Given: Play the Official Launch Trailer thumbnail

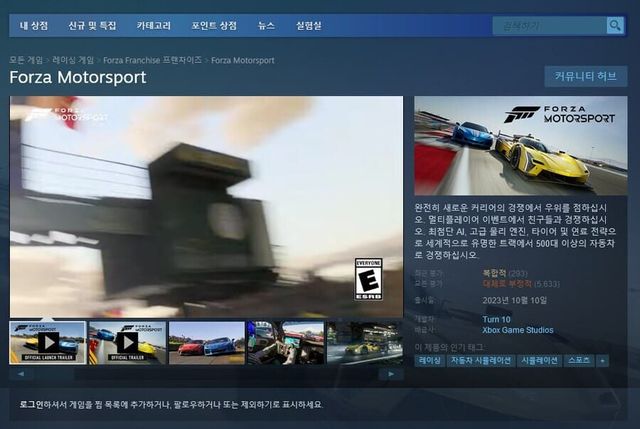Looking at the screenshot, I should (x=47, y=342).
